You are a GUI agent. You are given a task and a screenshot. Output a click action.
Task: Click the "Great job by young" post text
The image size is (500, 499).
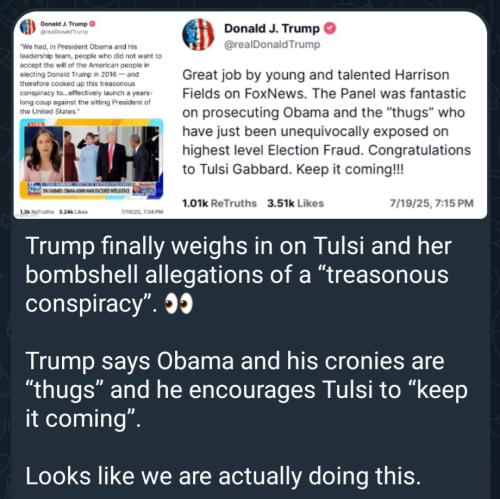click(x=326, y=122)
